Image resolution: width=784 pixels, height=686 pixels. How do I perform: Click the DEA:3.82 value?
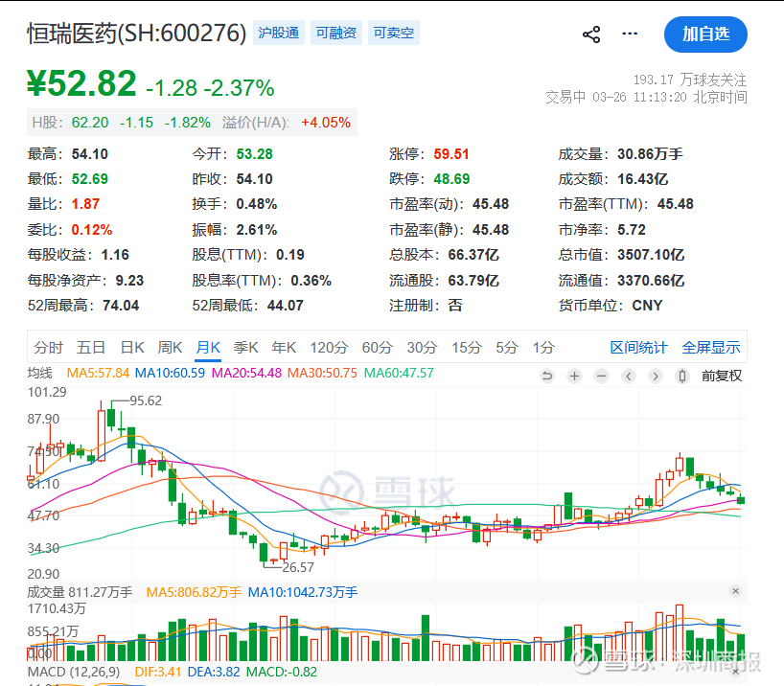click(x=214, y=672)
